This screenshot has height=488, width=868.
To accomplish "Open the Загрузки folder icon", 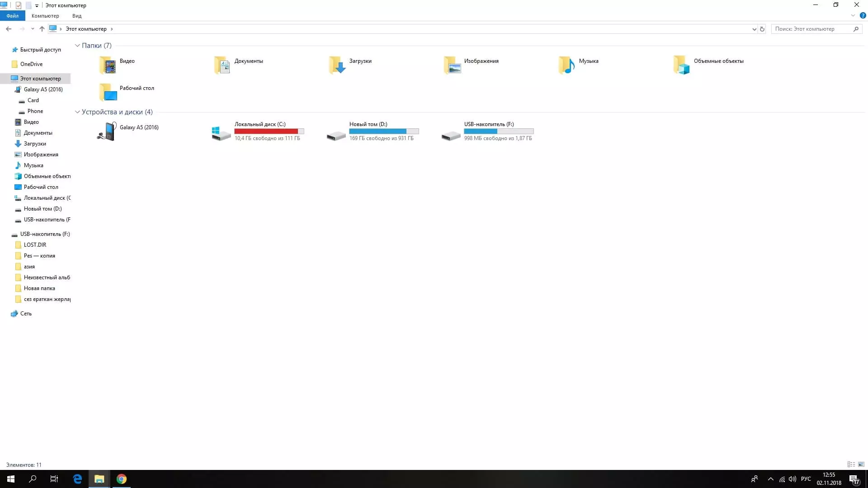I will coord(337,65).
